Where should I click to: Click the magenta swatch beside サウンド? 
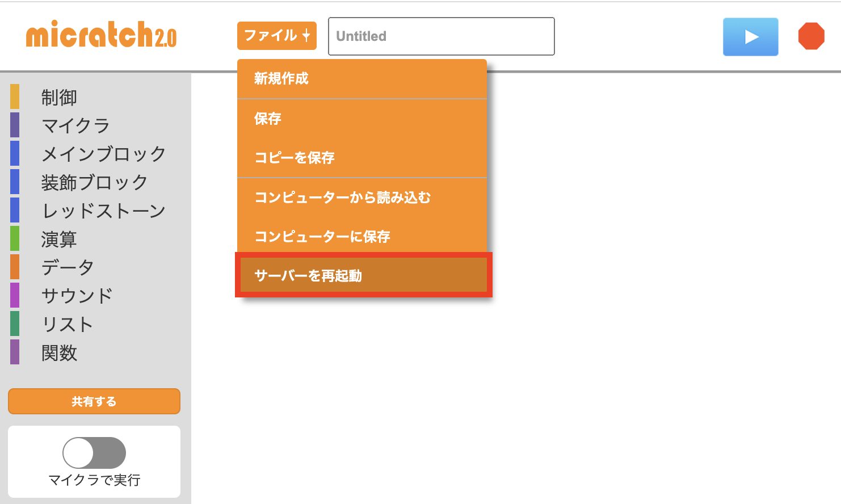[15, 295]
